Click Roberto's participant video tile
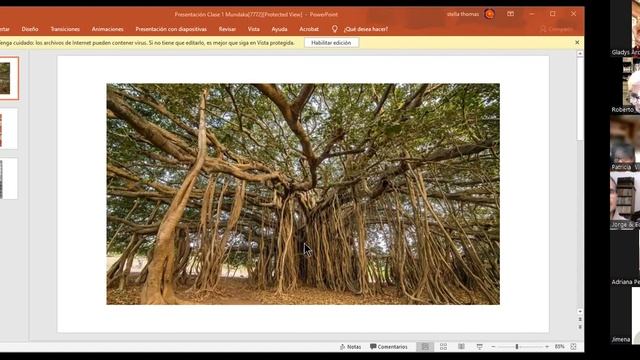 point(625,86)
